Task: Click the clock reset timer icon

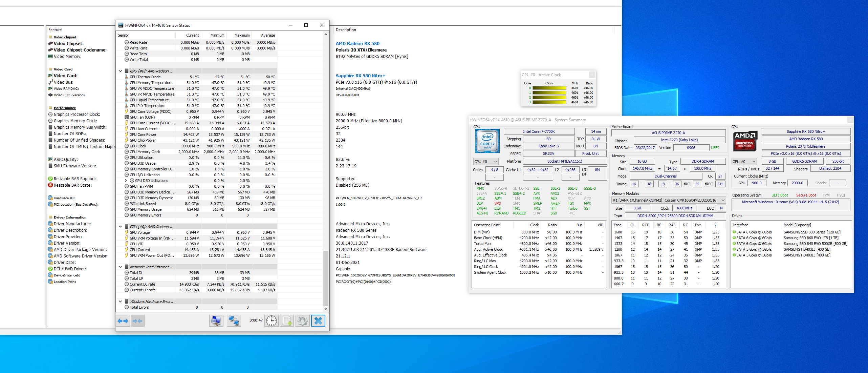Action: pos(271,320)
